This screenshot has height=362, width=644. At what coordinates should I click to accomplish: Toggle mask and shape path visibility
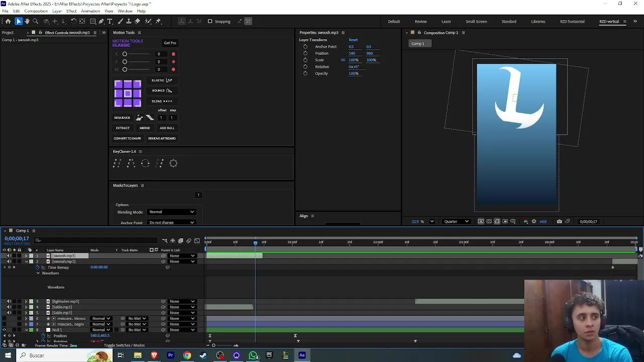coord(497,221)
